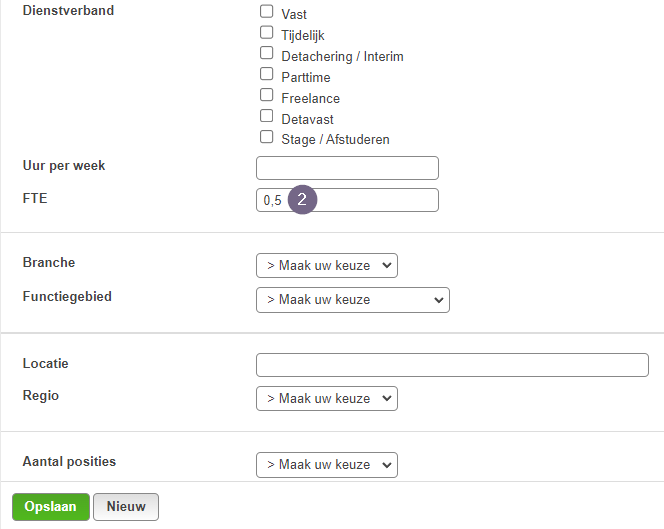Tick the Stage / Afstuderen checkbox

click(266, 137)
